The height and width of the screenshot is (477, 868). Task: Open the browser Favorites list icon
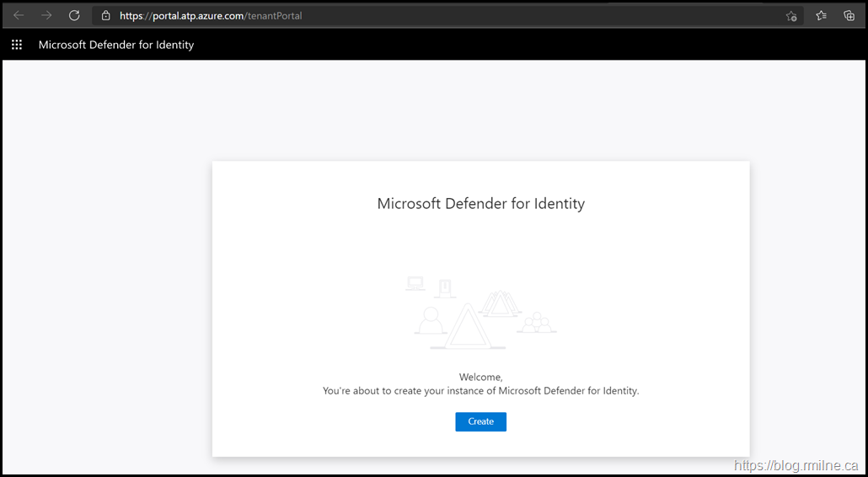coord(821,15)
